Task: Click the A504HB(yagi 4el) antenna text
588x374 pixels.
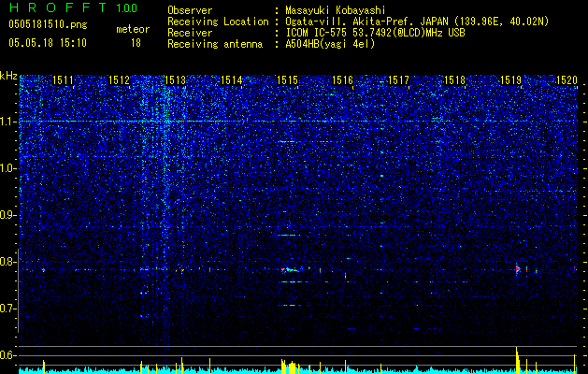Action: coord(330,44)
